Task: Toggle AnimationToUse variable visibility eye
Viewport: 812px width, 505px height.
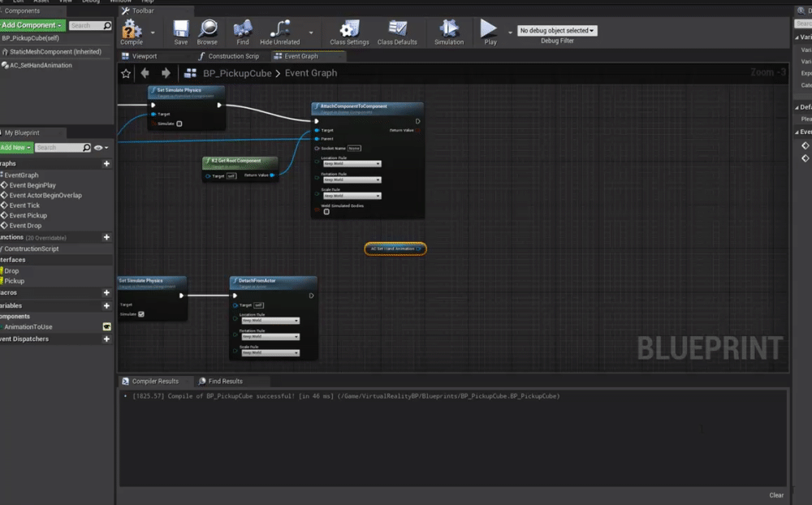Action: [106, 327]
